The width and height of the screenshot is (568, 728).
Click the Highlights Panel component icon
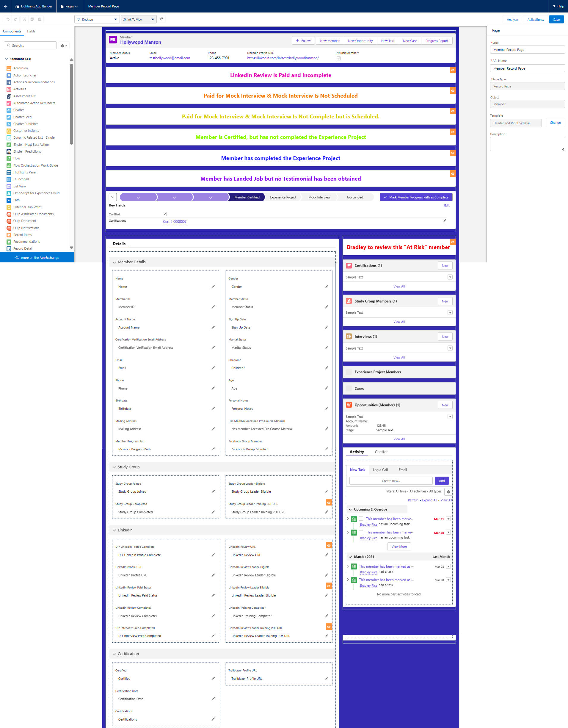coord(9,172)
